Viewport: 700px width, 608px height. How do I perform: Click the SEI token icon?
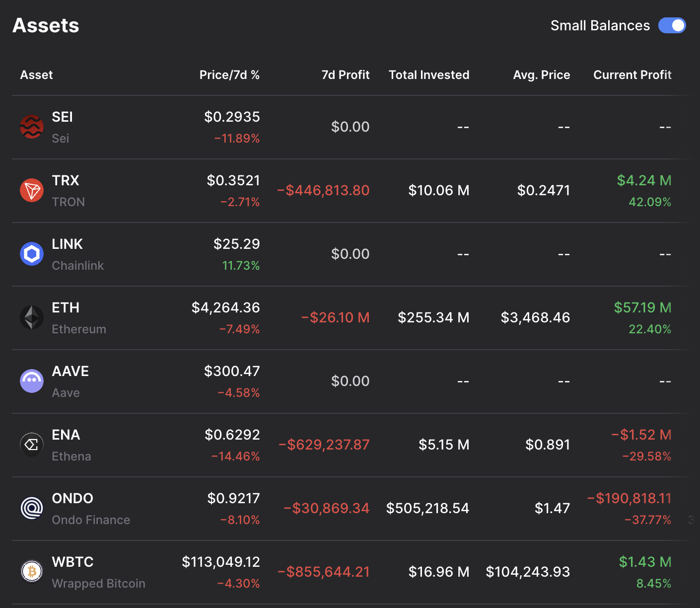(32, 127)
